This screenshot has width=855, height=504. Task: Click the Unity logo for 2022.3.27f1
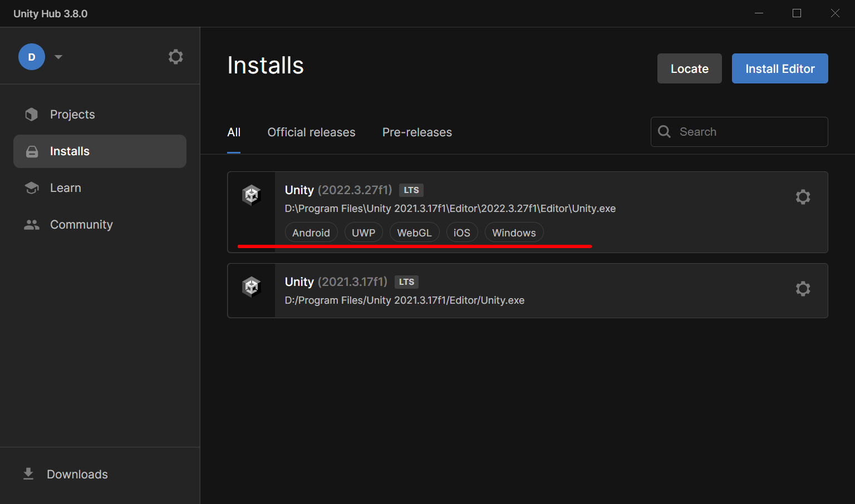pyautogui.click(x=252, y=195)
